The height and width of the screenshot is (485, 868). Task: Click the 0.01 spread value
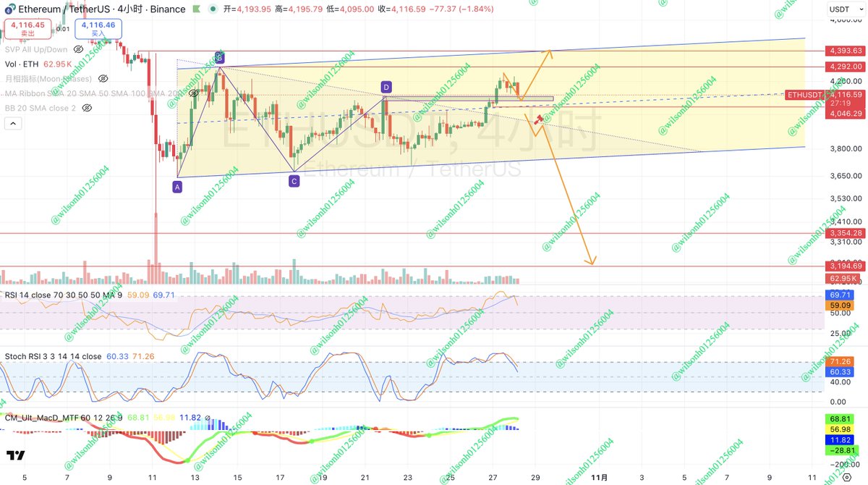pos(64,29)
